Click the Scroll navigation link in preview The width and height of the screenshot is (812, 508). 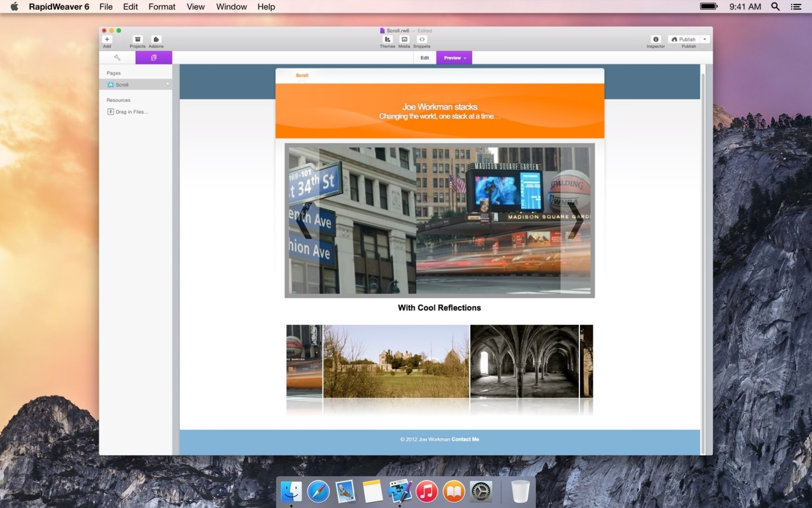pyautogui.click(x=302, y=75)
